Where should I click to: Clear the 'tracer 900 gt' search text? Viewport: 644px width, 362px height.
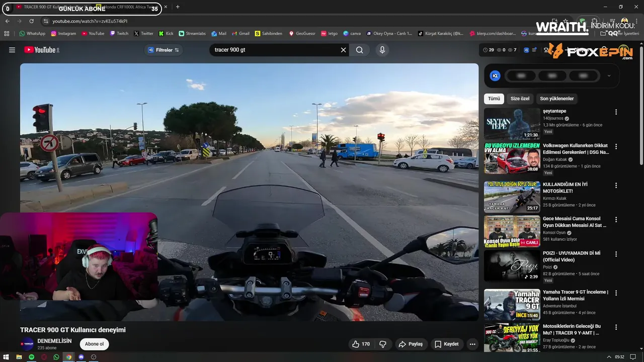pos(344,50)
